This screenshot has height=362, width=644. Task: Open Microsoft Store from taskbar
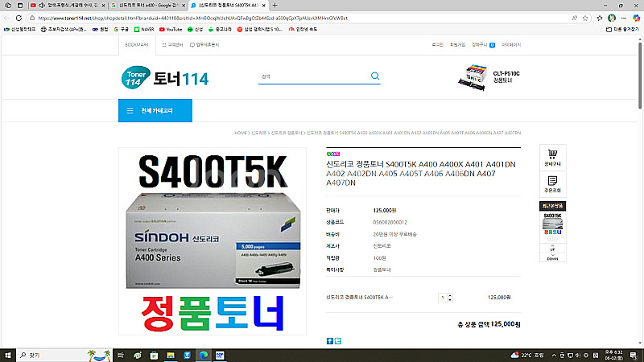click(x=154, y=355)
